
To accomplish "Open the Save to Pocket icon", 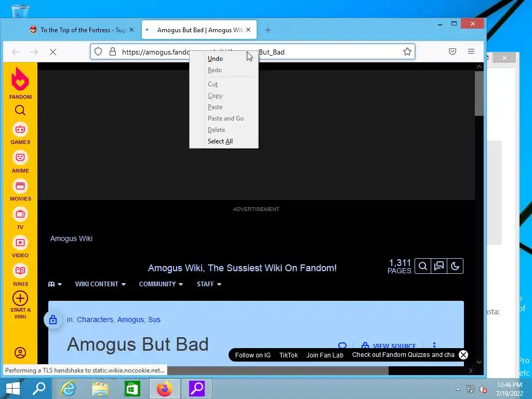I will 453,51.
